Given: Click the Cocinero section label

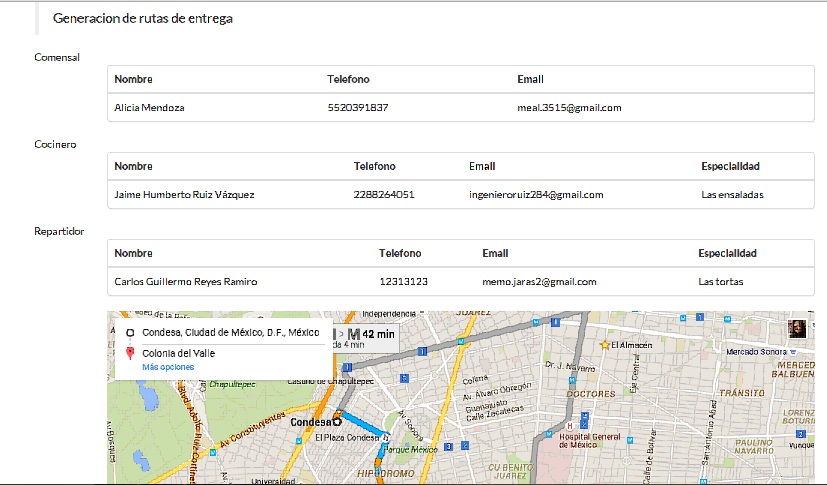Looking at the screenshot, I should pyautogui.click(x=55, y=144).
